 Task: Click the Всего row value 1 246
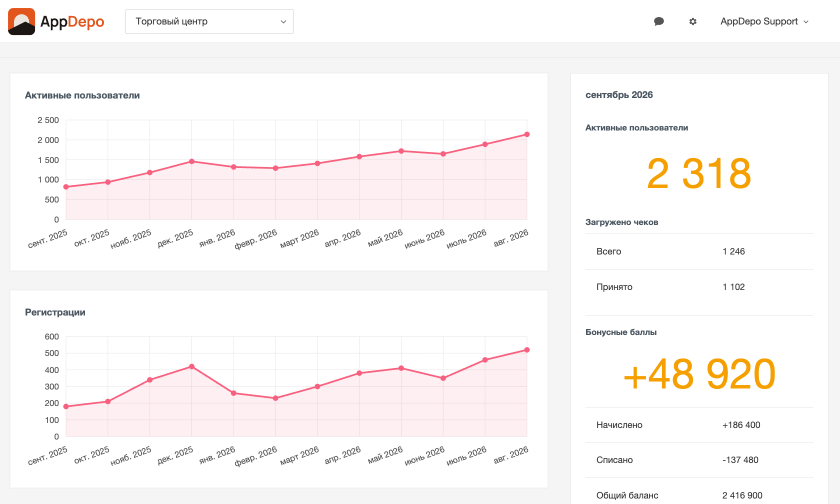coord(733,251)
